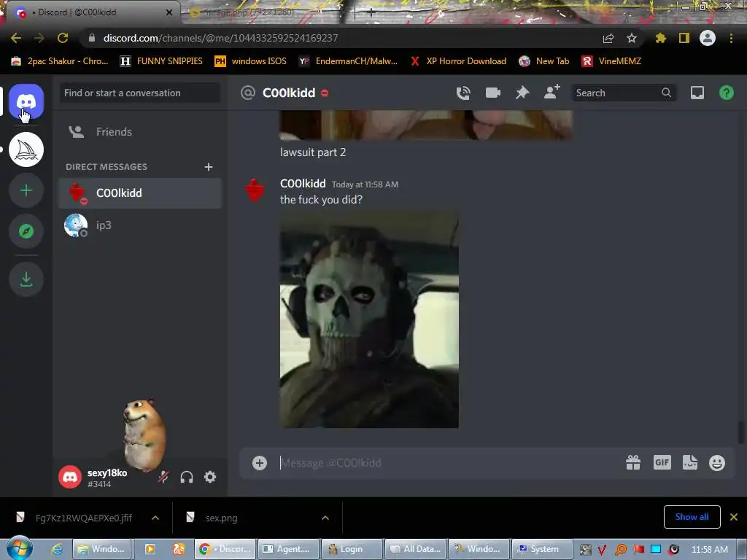Image resolution: width=747 pixels, height=560 pixels.
Task: Click C00lkidd username in message header
Action: click(303, 183)
